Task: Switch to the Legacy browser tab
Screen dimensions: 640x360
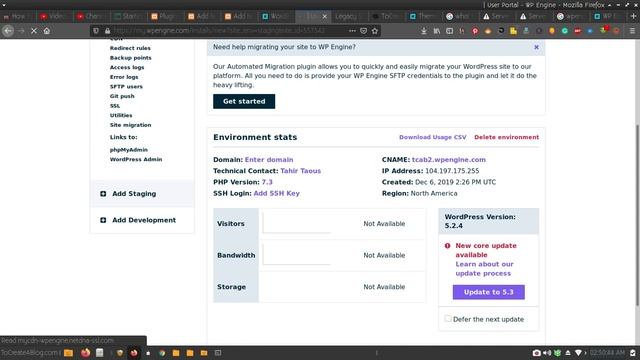Action: point(347,16)
